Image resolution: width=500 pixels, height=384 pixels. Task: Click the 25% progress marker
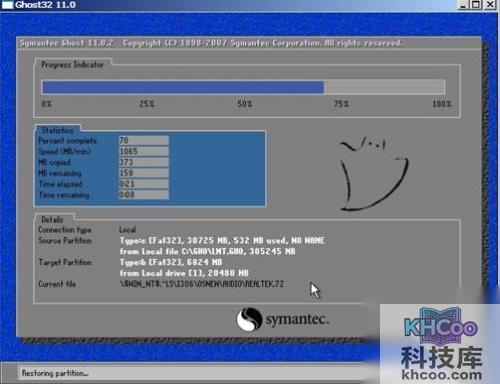(147, 104)
